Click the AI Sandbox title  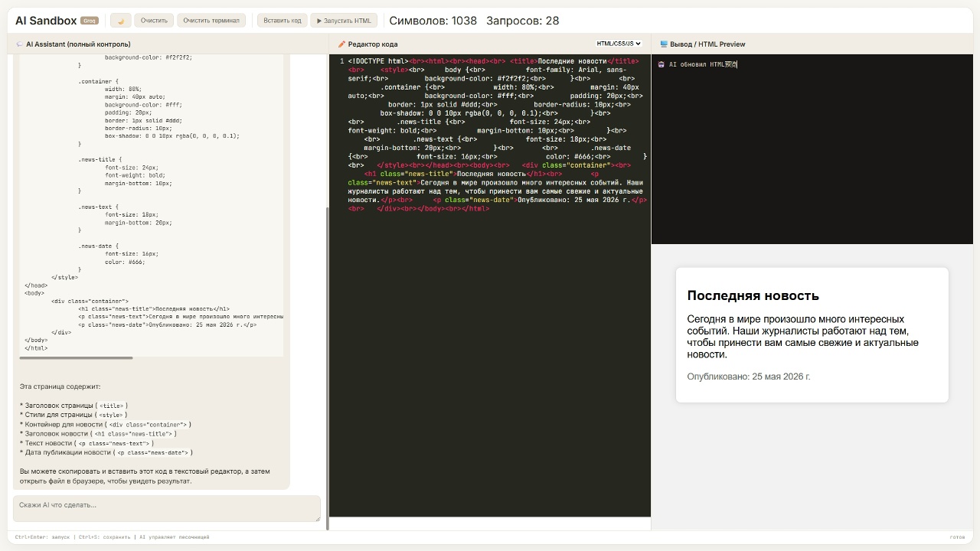coord(46,21)
